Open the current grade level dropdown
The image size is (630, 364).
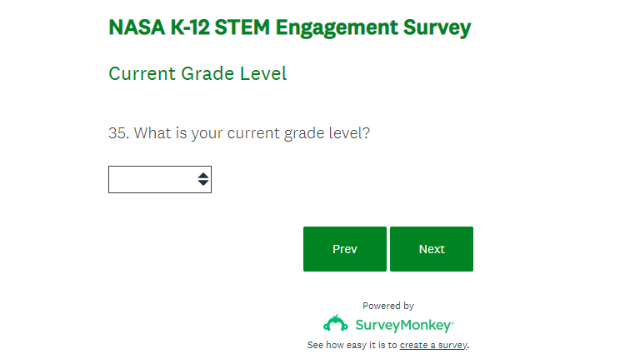click(x=159, y=179)
